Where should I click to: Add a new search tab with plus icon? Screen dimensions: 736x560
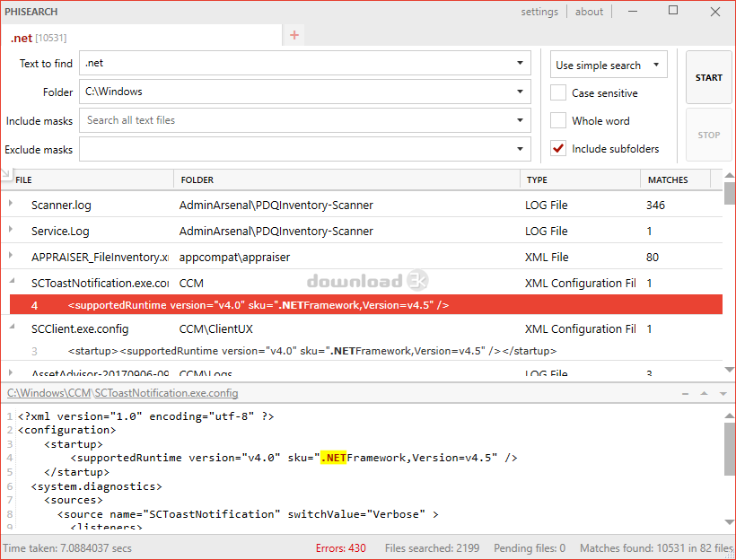click(x=294, y=35)
